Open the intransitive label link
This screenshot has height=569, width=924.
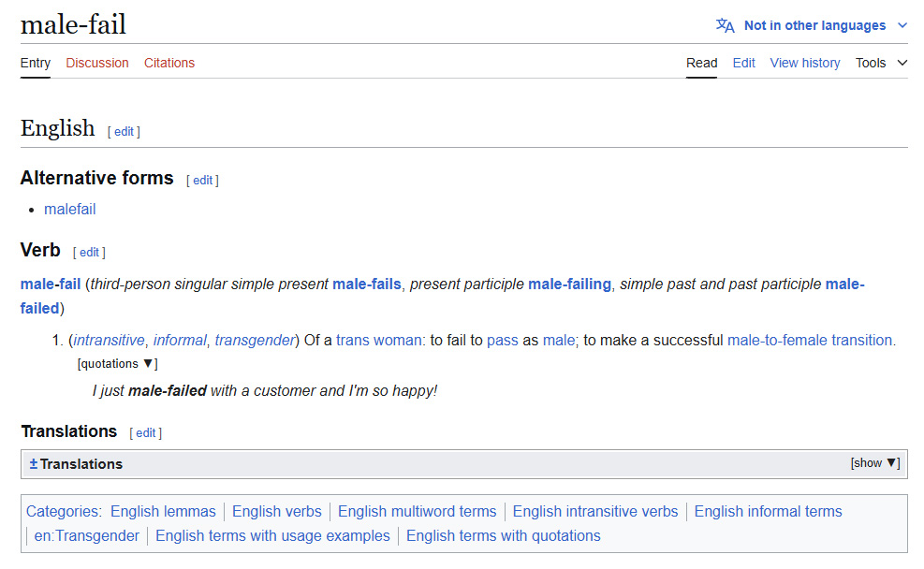[109, 340]
